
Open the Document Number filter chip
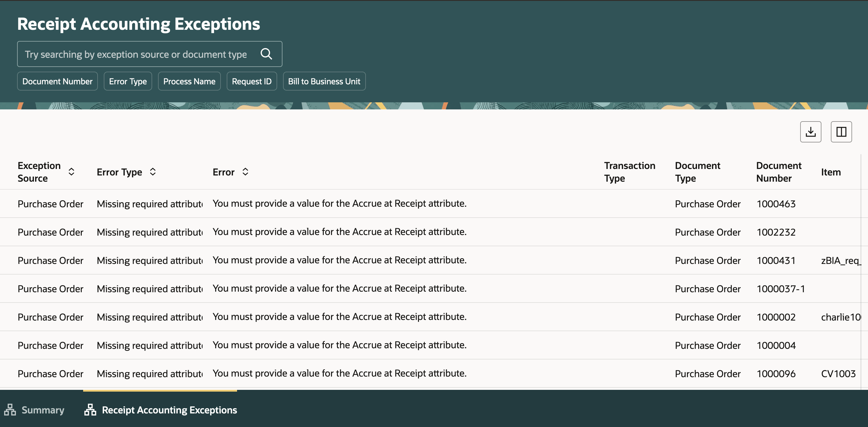[57, 81]
